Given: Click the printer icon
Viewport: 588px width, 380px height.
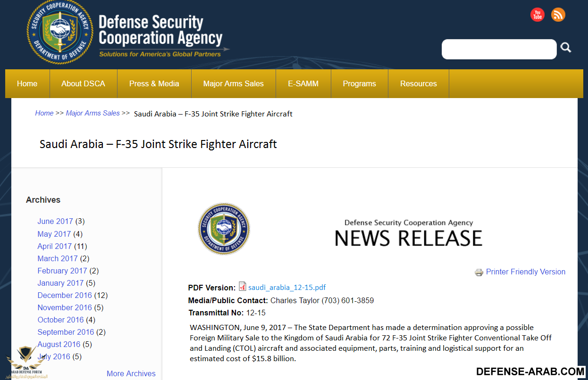Looking at the screenshot, I should click(479, 272).
